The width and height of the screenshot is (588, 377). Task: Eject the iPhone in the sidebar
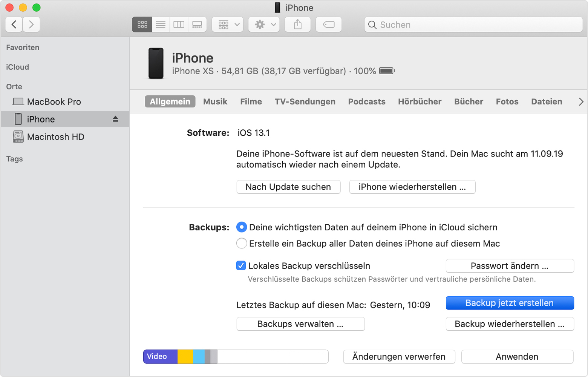[x=115, y=119]
